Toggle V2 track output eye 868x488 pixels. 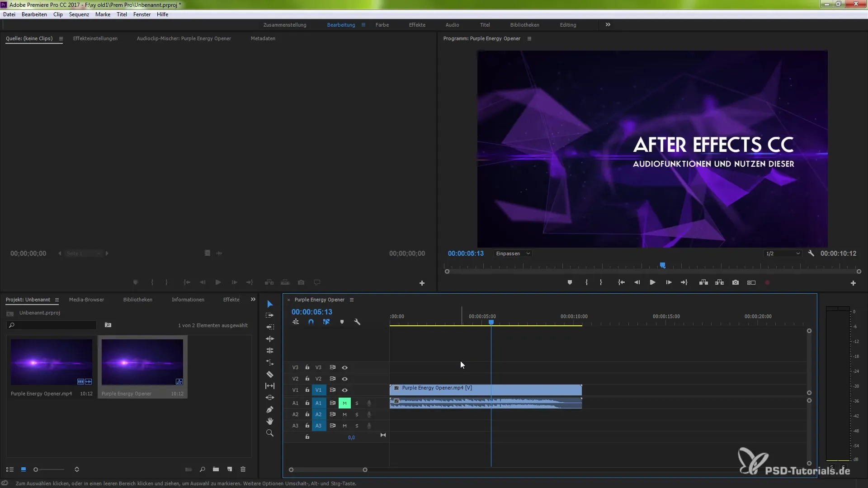point(344,379)
